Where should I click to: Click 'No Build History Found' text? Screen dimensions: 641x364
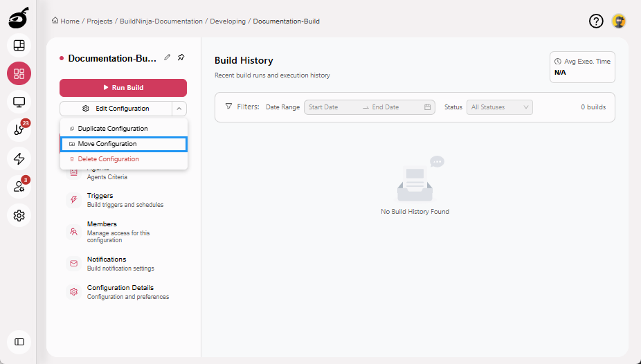(415, 212)
